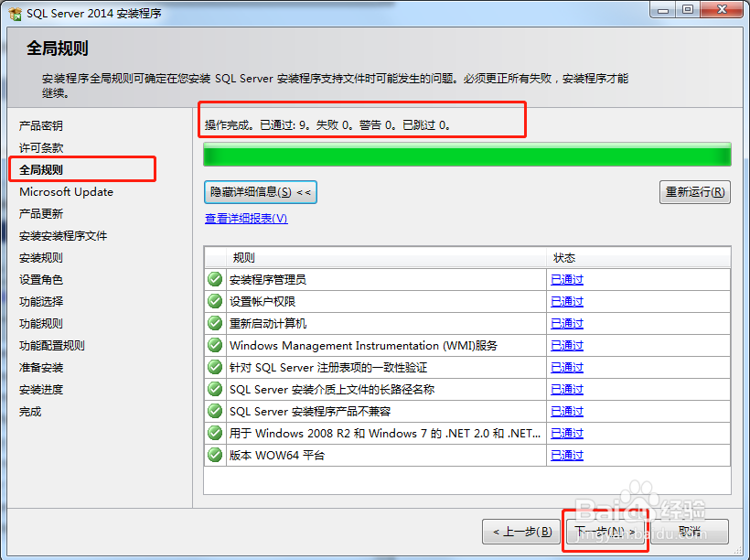Select the 设置帐户权限 rule text
This screenshot has height=560, width=750.
(x=262, y=302)
